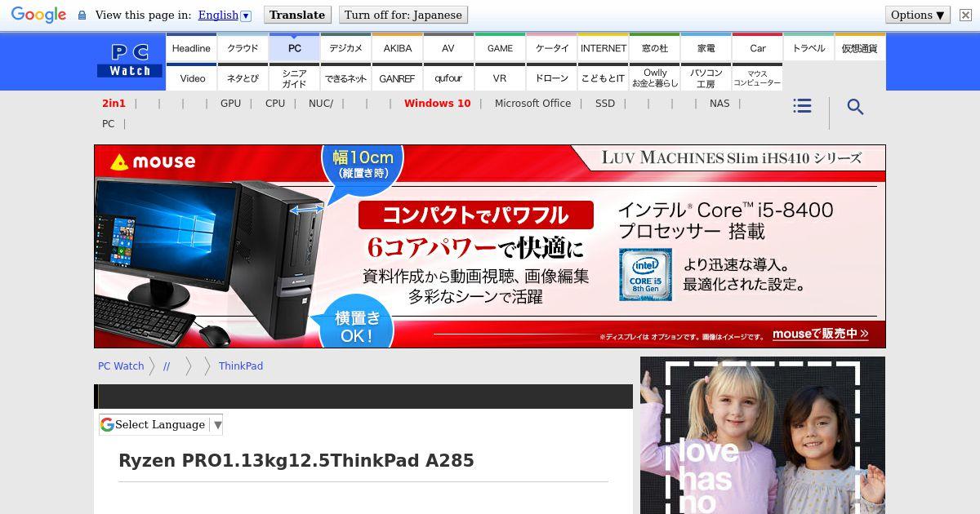Click the Intel Core i5 8th Gen badge
980x514 pixels.
coord(645,274)
